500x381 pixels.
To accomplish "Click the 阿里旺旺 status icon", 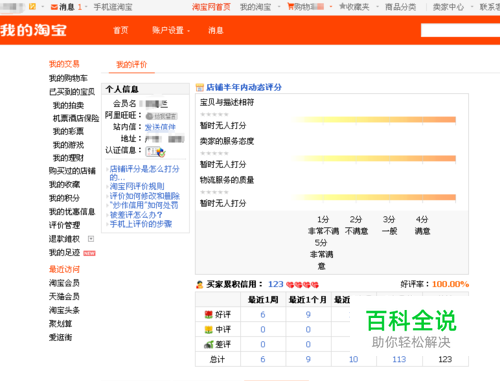I will pos(162,116).
